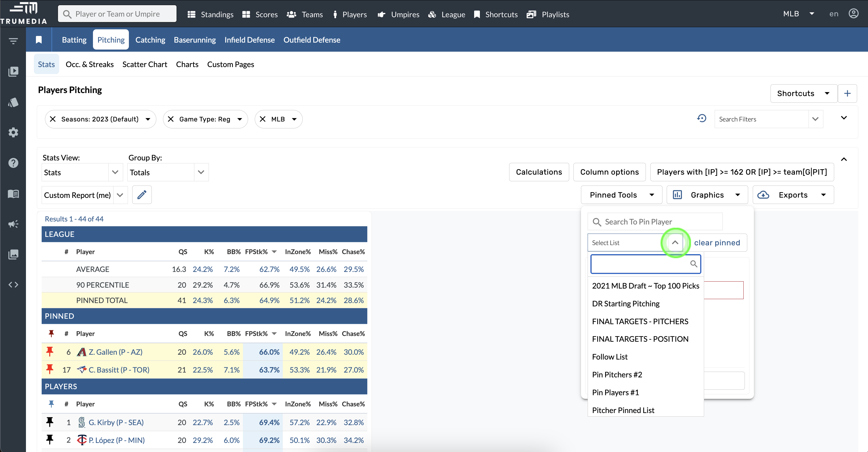Remove the Seasons 2023 filter with X
868x452 pixels.
pos(53,119)
